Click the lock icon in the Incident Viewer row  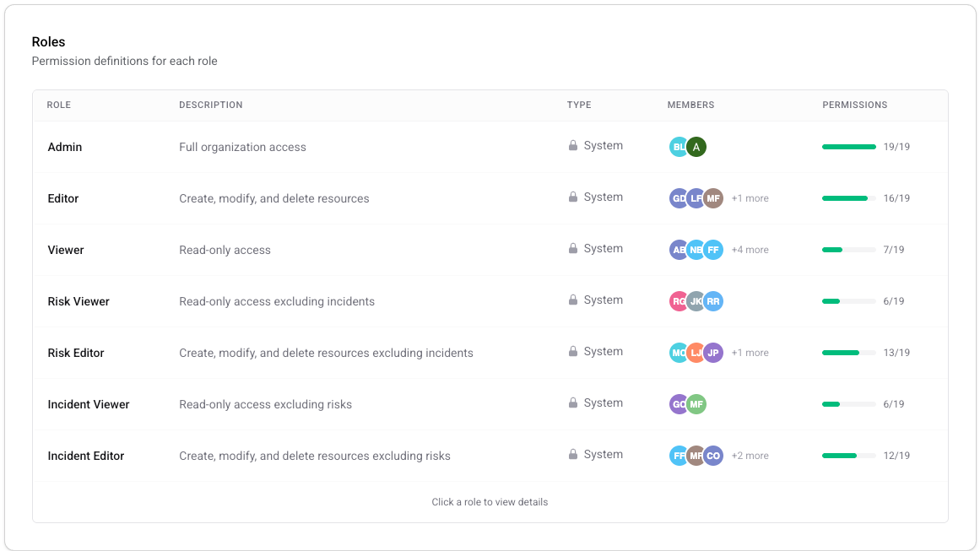click(572, 403)
